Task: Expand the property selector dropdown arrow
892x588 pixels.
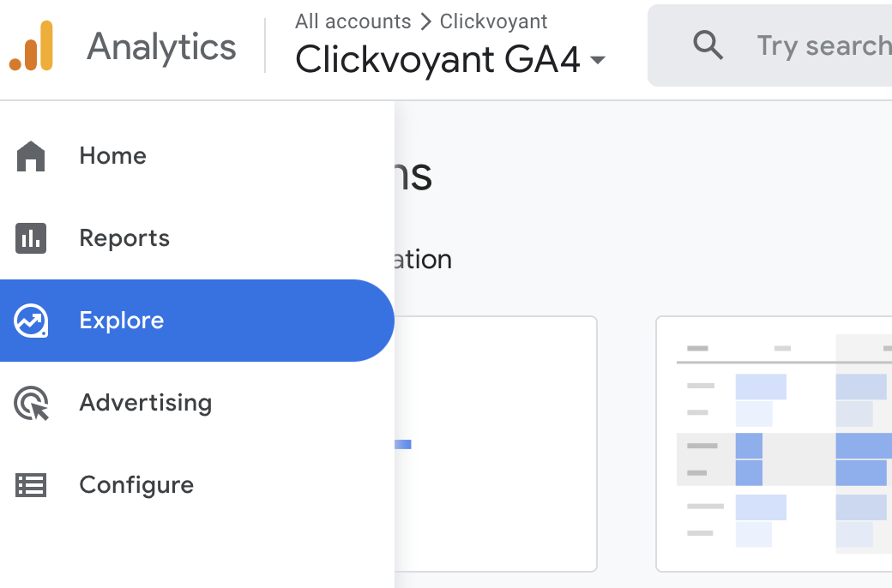Action: 598,60
